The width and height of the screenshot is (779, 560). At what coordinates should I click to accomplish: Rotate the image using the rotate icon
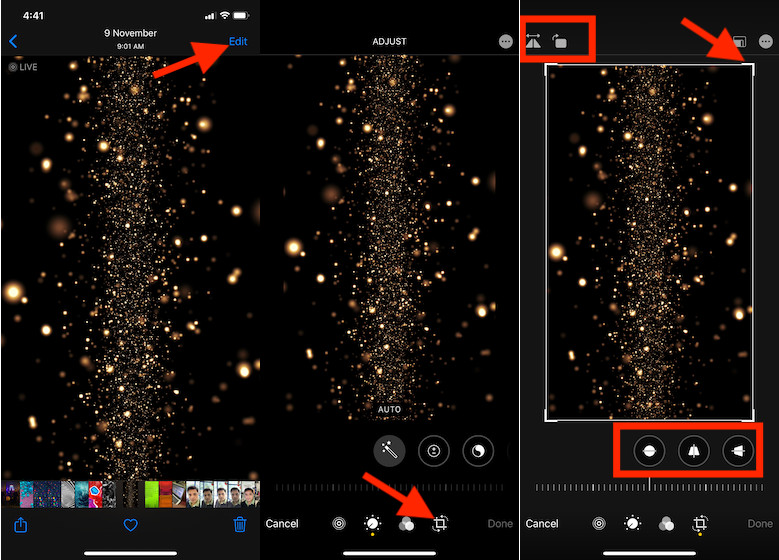(x=560, y=41)
